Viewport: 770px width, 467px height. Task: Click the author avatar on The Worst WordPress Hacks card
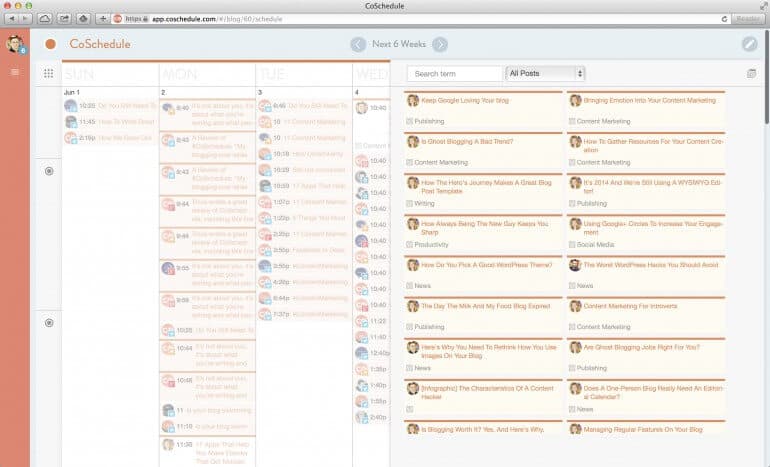[x=575, y=265]
